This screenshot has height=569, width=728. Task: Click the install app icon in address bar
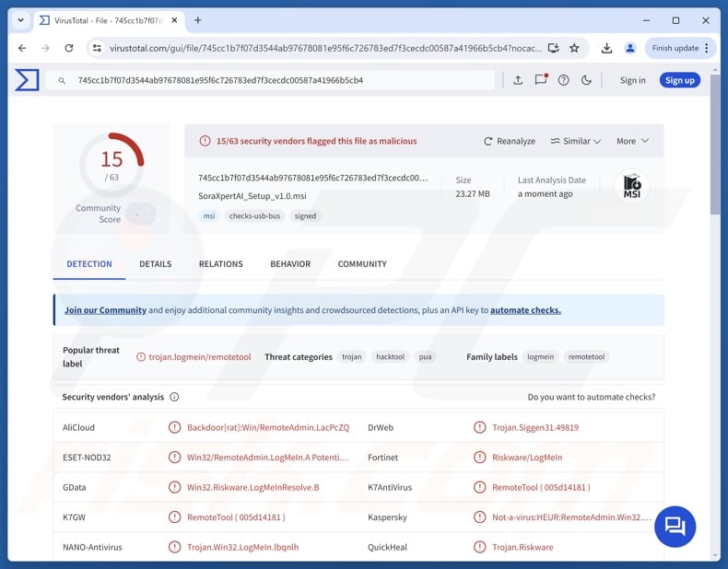click(x=553, y=48)
